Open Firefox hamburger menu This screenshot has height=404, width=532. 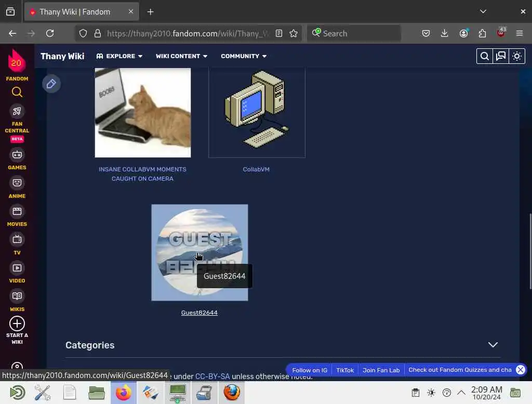tap(520, 33)
